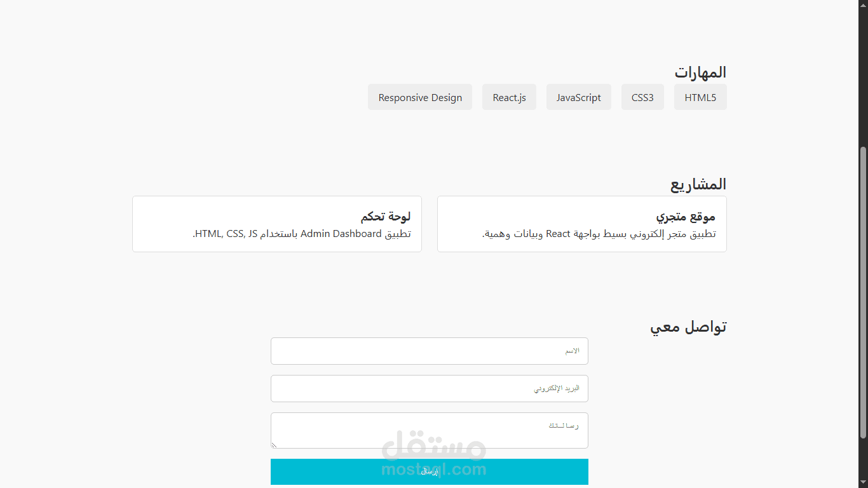The image size is (868, 488).
Task: Click into the رسالتك message textarea
Action: pos(430,430)
